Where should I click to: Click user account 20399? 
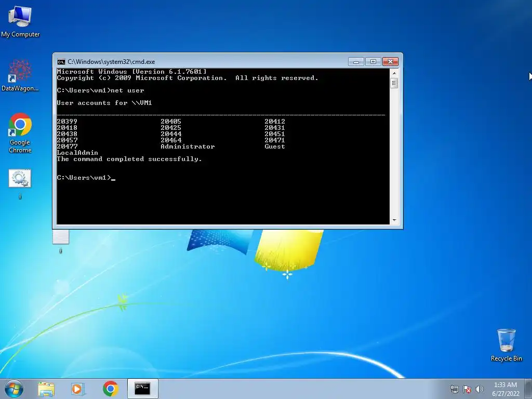tap(67, 122)
